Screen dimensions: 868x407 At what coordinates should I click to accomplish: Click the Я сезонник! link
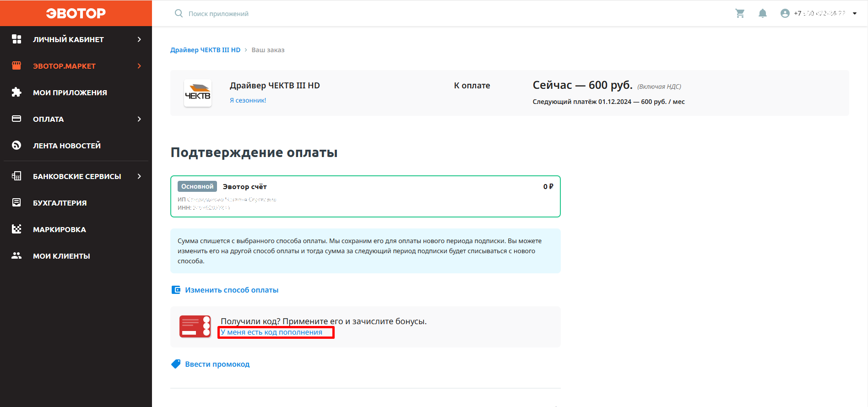[248, 100]
